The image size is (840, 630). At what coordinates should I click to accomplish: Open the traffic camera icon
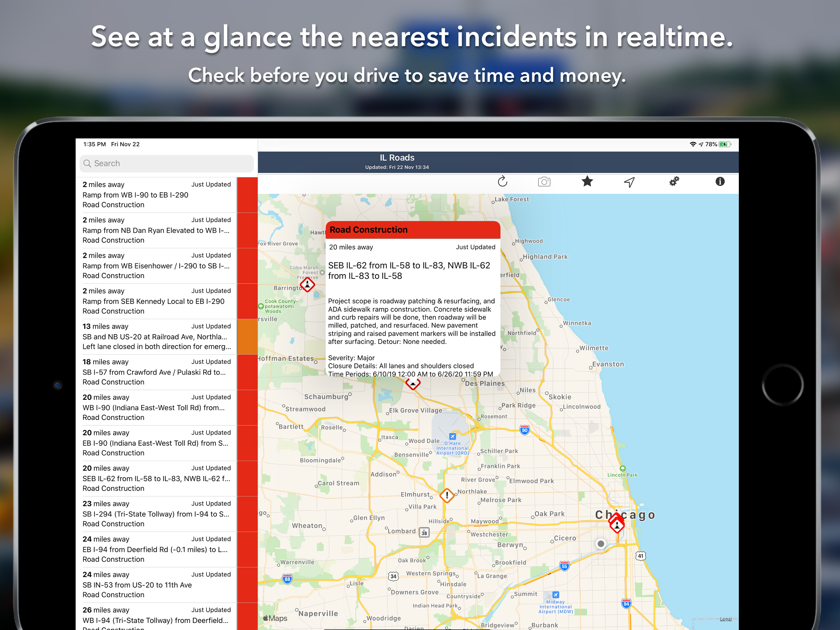pos(544,181)
